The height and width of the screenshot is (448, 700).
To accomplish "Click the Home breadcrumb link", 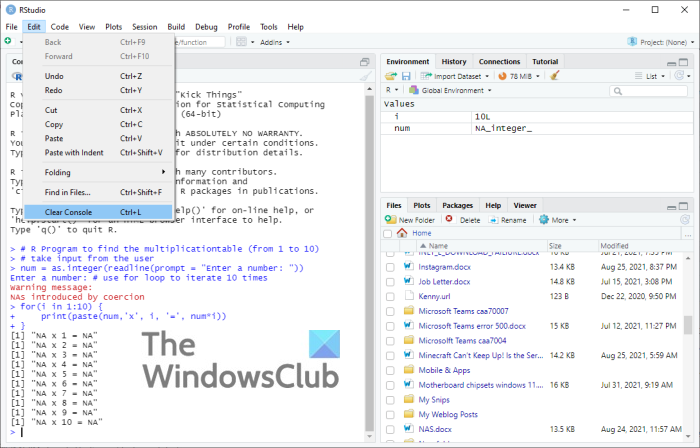I will click(421, 233).
